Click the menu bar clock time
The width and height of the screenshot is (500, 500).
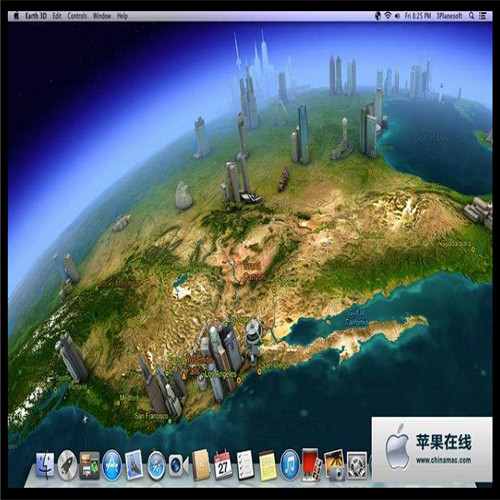pyautogui.click(x=418, y=16)
